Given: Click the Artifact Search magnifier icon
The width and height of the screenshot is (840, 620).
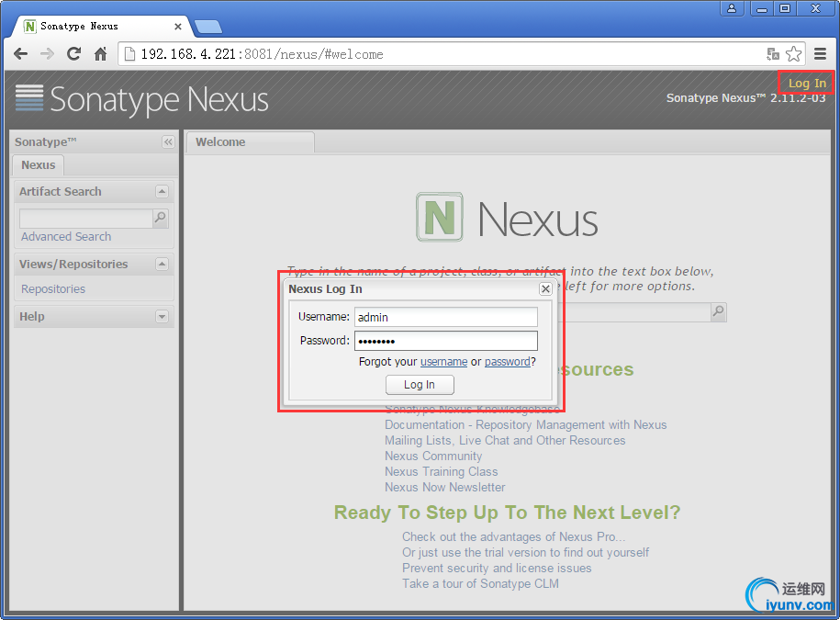Looking at the screenshot, I should [x=160, y=218].
